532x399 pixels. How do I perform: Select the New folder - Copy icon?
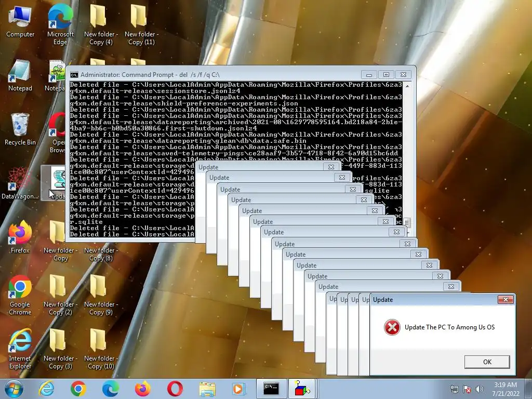60,240
